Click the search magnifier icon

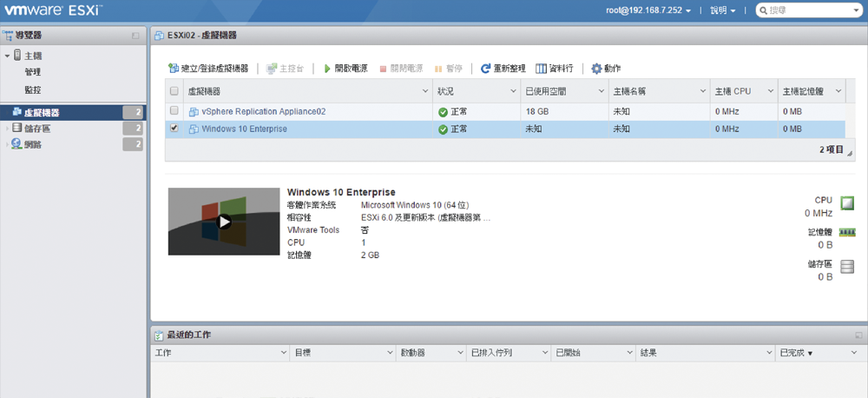(x=763, y=10)
